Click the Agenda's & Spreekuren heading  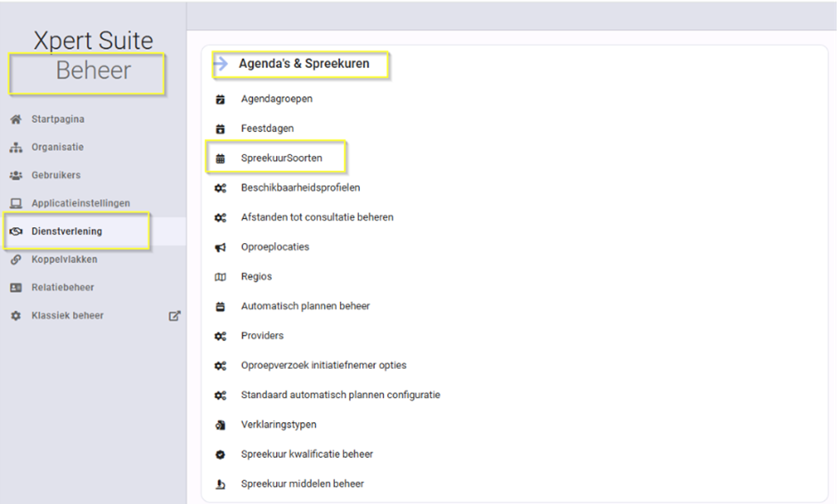(x=304, y=63)
